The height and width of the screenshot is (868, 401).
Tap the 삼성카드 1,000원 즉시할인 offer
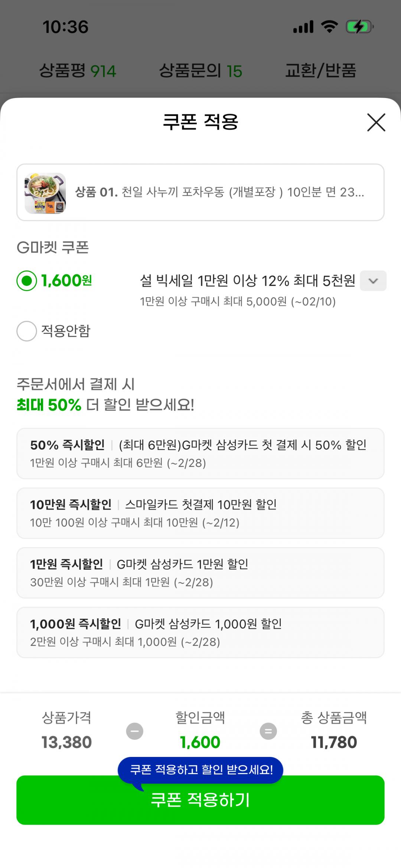click(x=200, y=632)
